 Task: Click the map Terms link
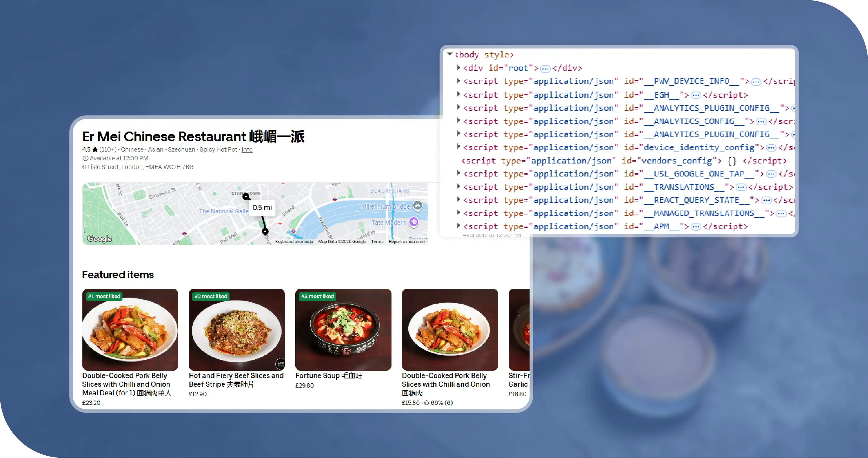pyautogui.click(x=377, y=241)
